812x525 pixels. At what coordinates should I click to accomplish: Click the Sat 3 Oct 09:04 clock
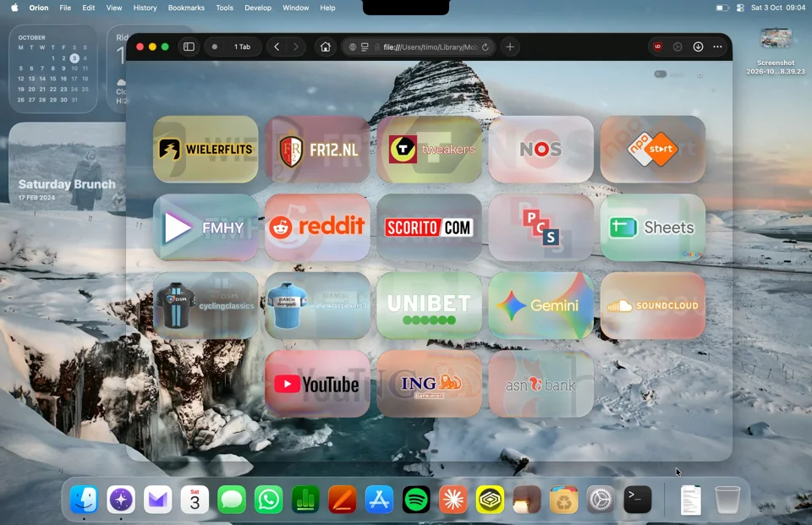tap(778, 8)
